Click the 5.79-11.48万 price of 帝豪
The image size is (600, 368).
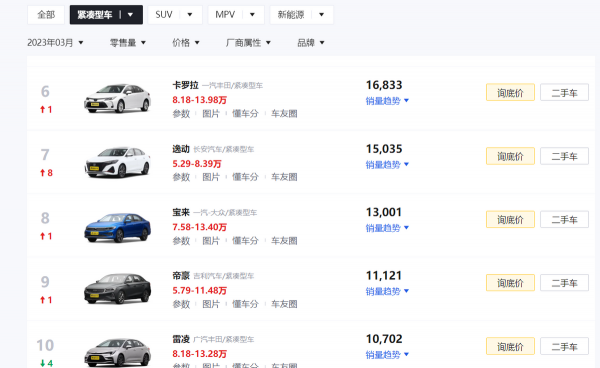pyautogui.click(x=199, y=291)
